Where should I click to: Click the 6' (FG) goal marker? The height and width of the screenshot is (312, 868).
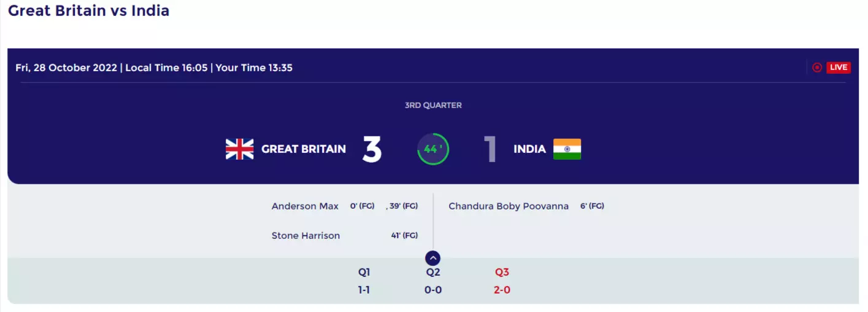[592, 206]
